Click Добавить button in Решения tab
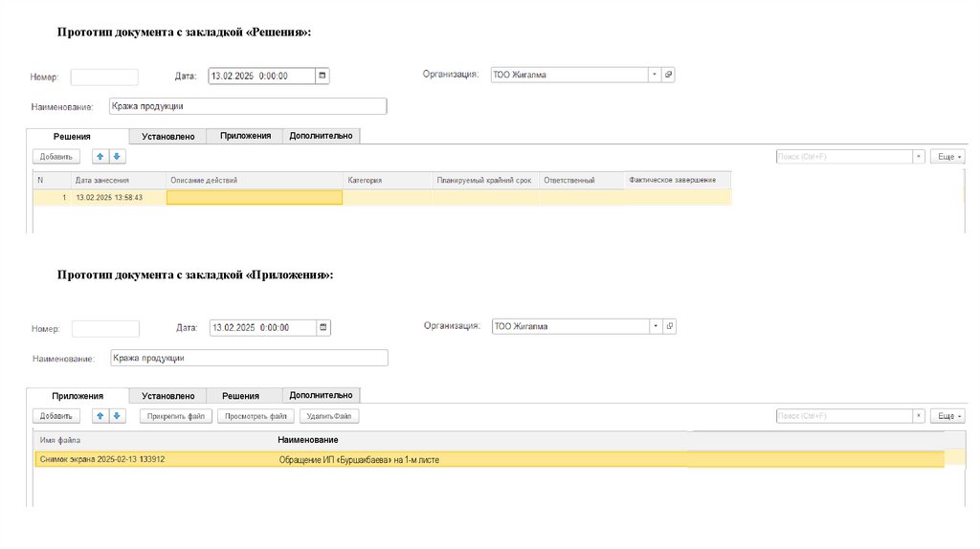 56,156
